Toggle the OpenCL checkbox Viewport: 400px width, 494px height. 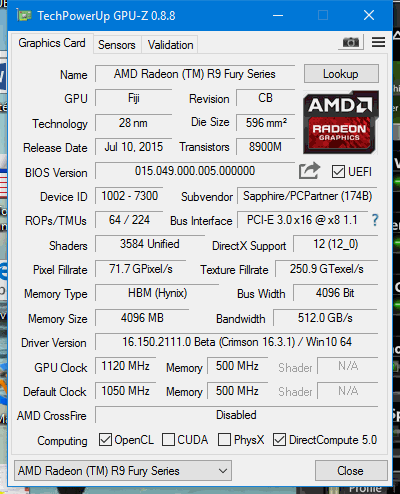[105, 440]
